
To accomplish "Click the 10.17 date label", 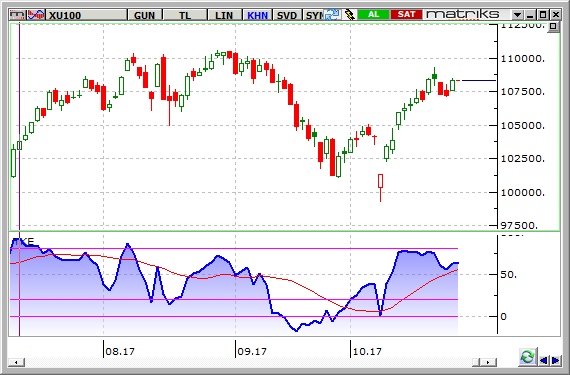I will (x=367, y=352).
